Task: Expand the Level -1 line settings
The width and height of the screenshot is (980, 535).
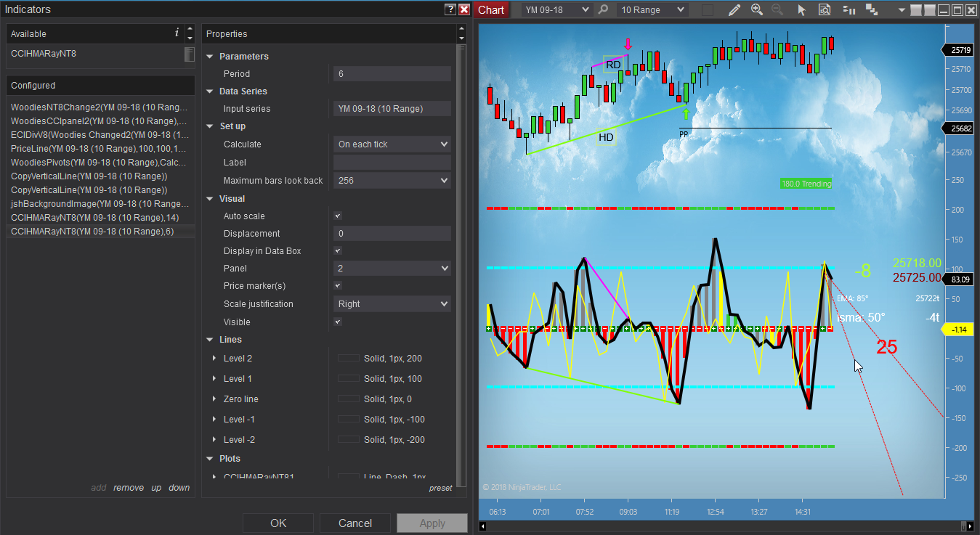Action: tap(214, 420)
